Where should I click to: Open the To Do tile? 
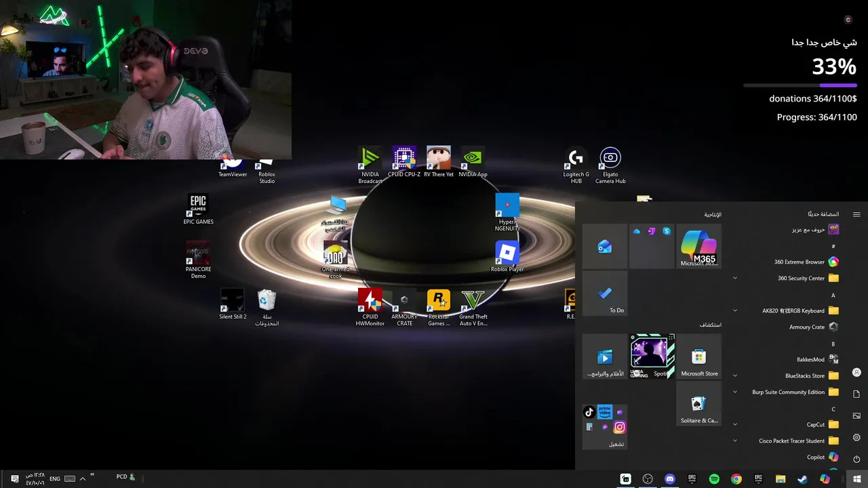(x=605, y=293)
